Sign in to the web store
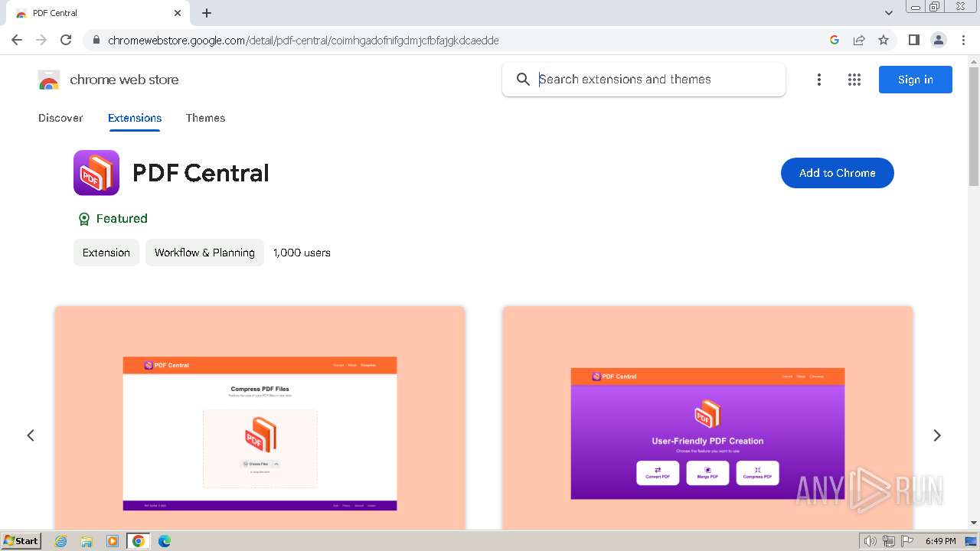The height and width of the screenshot is (551, 980). (x=916, y=80)
